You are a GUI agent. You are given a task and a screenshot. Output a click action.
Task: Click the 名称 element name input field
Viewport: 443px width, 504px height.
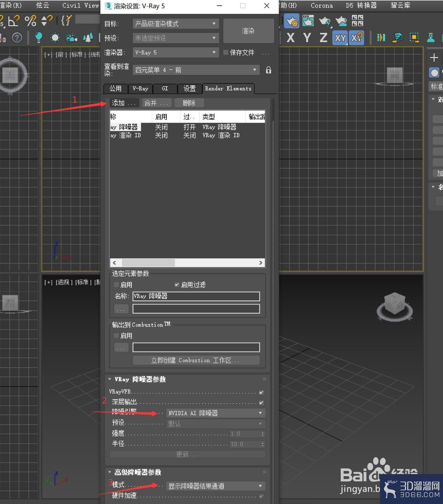[196, 296]
